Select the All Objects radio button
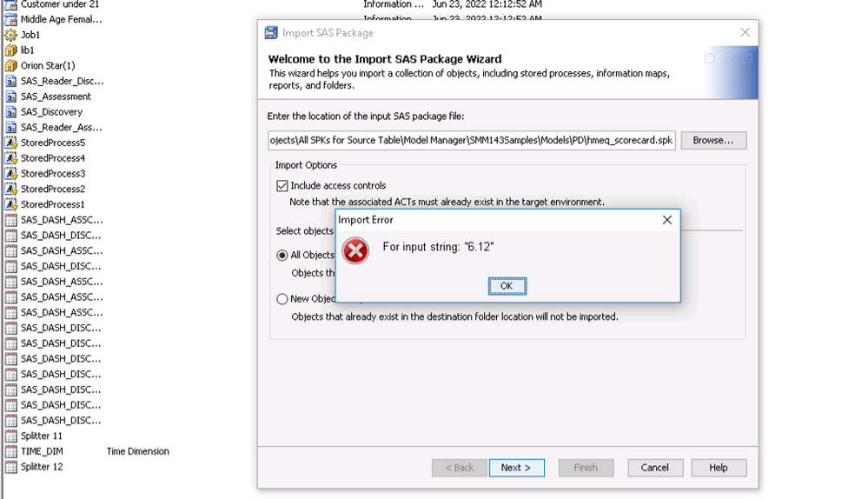The width and height of the screenshot is (868, 499). point(282,255)
